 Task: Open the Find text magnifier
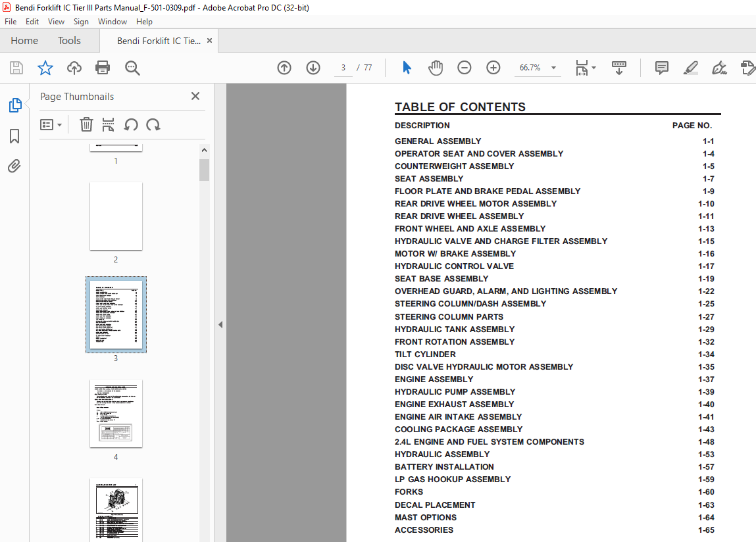[132, 68]
